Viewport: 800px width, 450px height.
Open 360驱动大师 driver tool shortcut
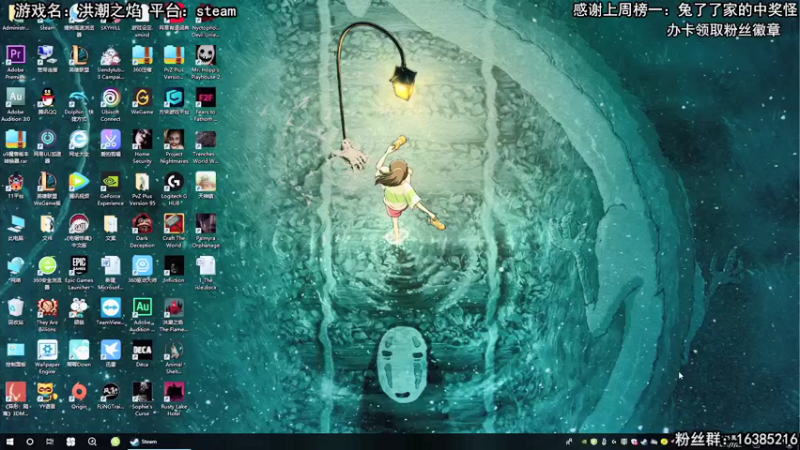[x=142, y=270]
